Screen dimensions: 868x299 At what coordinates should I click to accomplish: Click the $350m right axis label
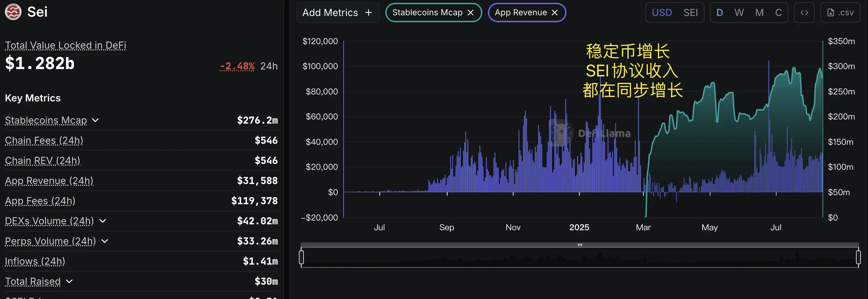[841, 41]
